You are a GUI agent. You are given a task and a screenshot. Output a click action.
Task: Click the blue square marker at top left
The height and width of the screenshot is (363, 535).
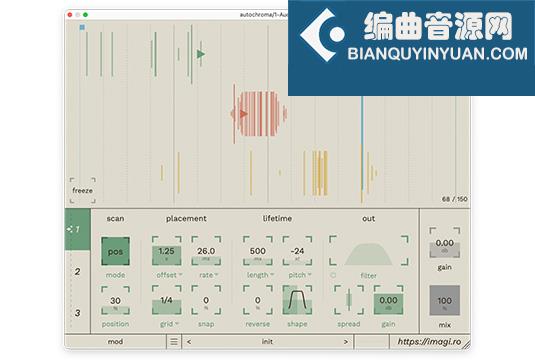82,27
